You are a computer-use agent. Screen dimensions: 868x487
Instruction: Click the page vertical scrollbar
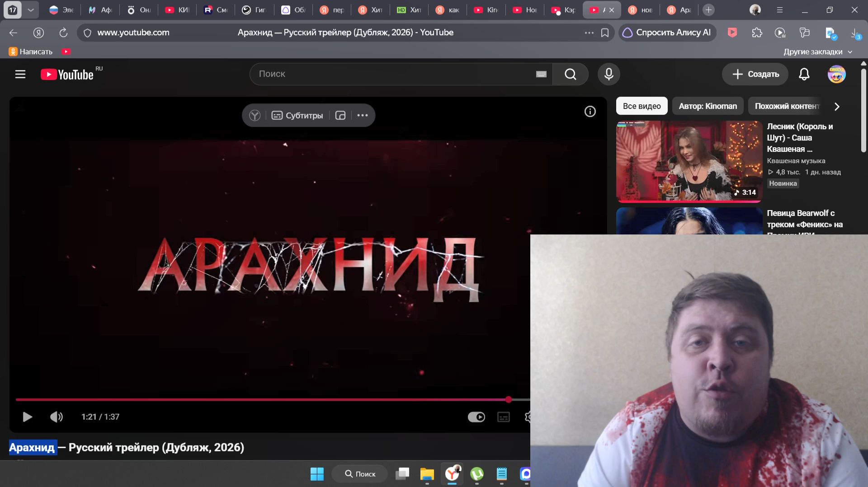(x=863, y=111)
